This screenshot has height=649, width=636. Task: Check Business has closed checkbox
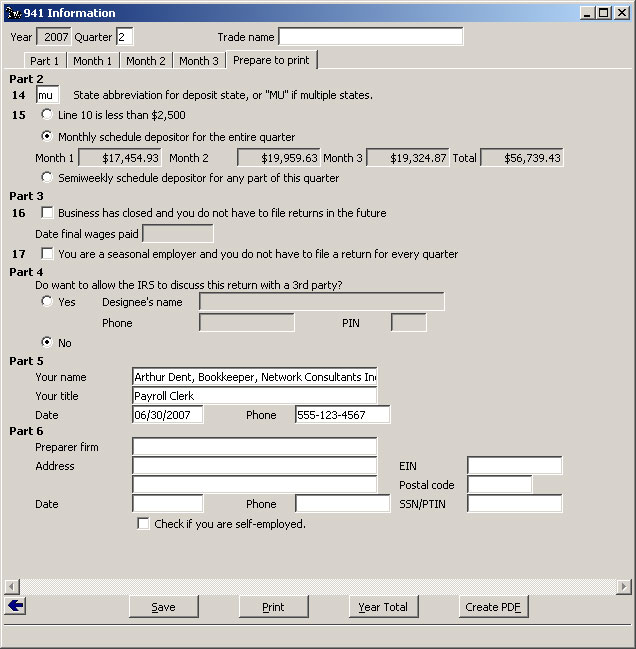[x=47, y=213]
